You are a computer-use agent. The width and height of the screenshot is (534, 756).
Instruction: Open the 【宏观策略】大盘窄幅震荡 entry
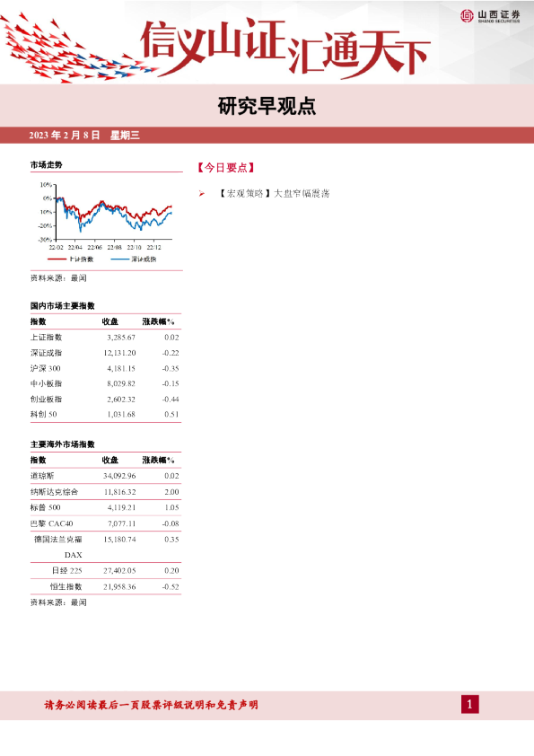pyautogui.click(x=273, y=193)
